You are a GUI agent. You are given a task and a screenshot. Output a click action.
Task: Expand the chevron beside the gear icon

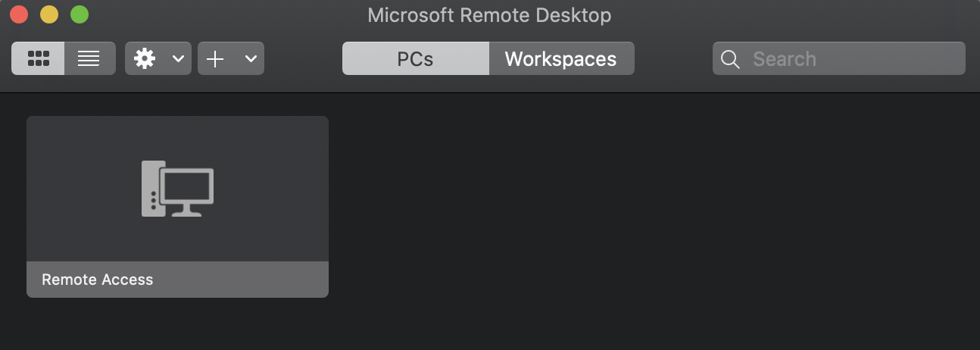tap(178, 58)
